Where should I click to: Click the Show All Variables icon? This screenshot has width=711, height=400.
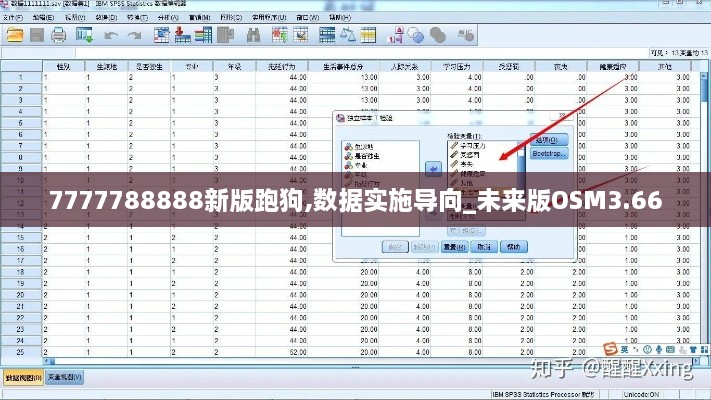pyautogui.click(x=438, y=35)
